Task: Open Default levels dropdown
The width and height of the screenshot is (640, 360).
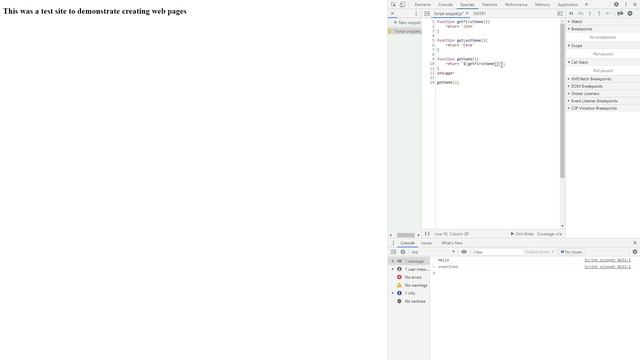Action: point(540,252)
